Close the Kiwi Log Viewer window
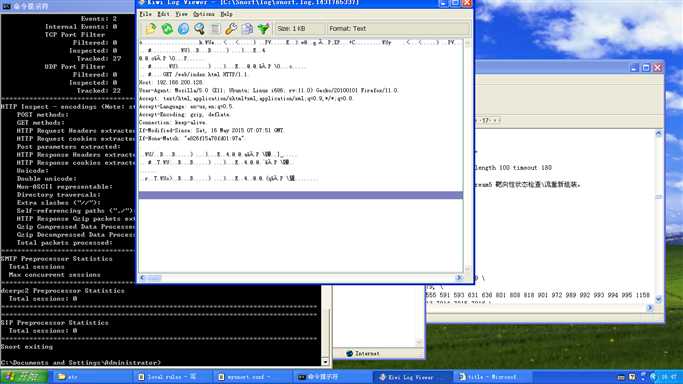683x384 pixels. [467, 3]
